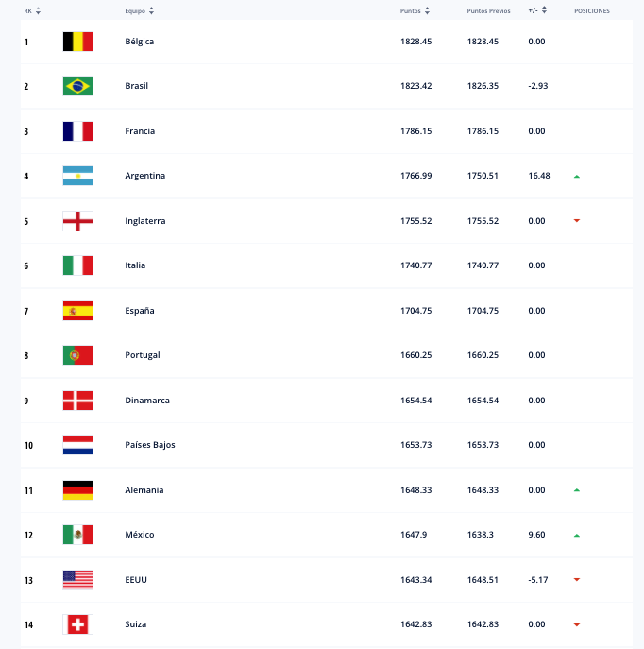Sort by +/- column arrows
The height and width of the screenshot is (649, 644).
[x=544, y=10]
